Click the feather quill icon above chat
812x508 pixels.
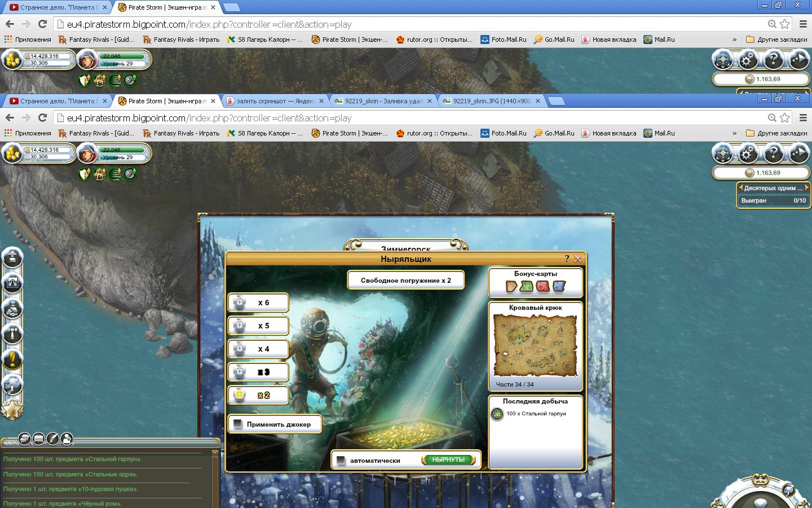[52, 438]
